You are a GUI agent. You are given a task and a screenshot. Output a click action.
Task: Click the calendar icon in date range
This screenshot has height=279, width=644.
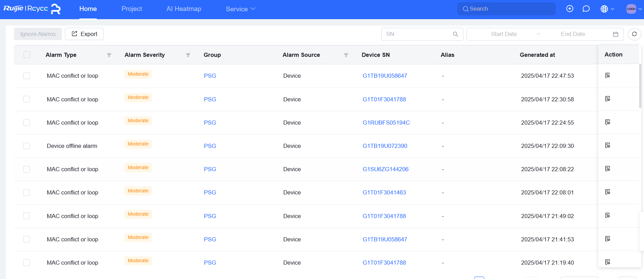pos(616,34)
